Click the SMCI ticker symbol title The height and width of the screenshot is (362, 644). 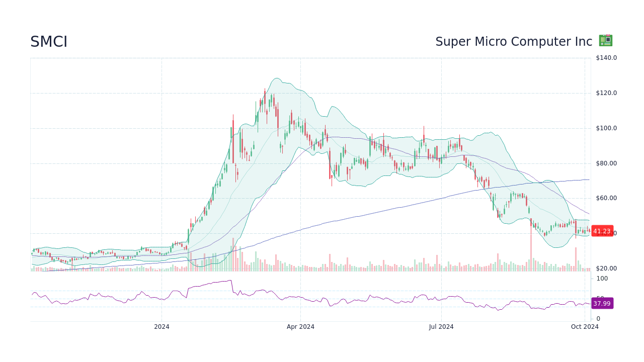click(x=49, y=42)
